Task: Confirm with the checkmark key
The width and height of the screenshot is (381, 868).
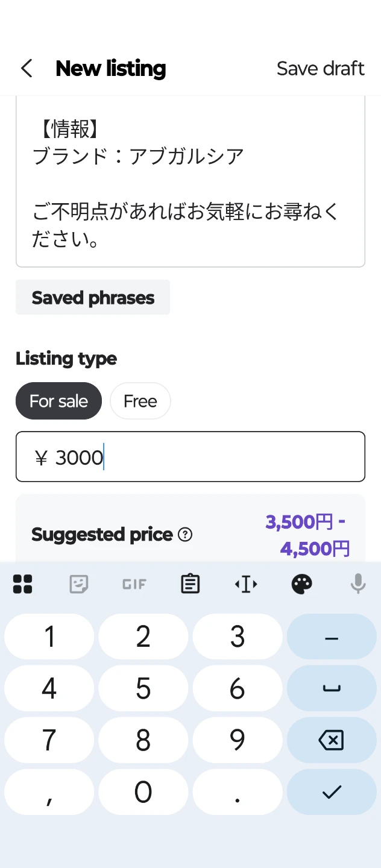Action: click(x=332, y=792)
